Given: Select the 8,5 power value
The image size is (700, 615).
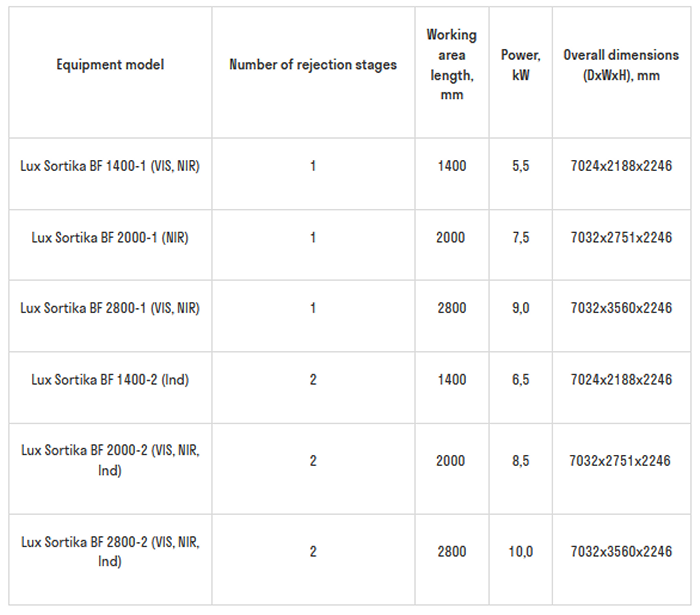Looking at the screenshot, I should click(520, 461).
